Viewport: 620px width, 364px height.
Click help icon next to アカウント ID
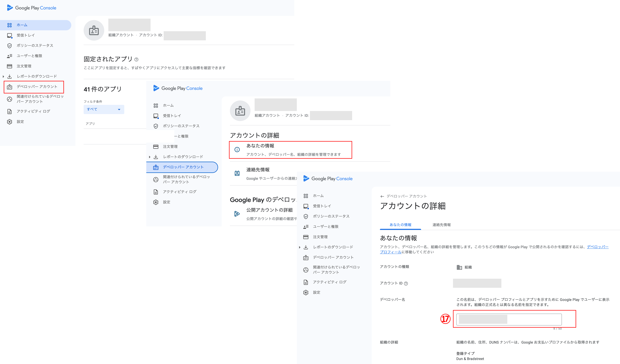(406, 284)
